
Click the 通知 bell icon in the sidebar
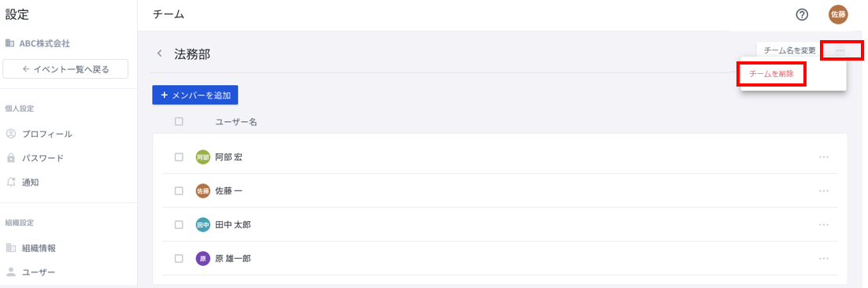coord(10,182)
